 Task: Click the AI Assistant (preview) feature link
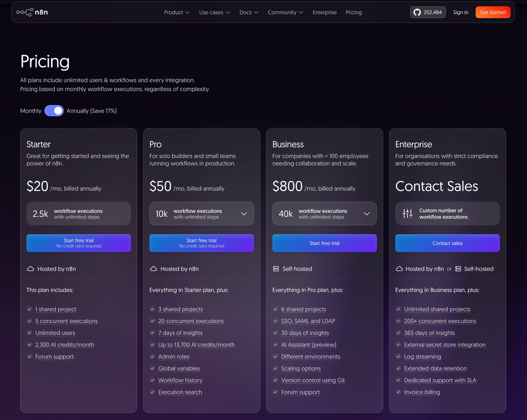click(309, 345)
